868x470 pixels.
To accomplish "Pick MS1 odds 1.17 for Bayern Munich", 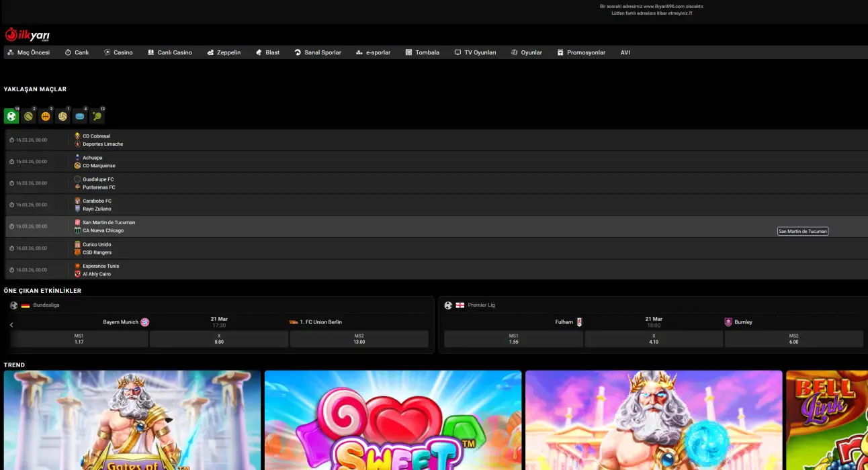I will pos(79,339).
